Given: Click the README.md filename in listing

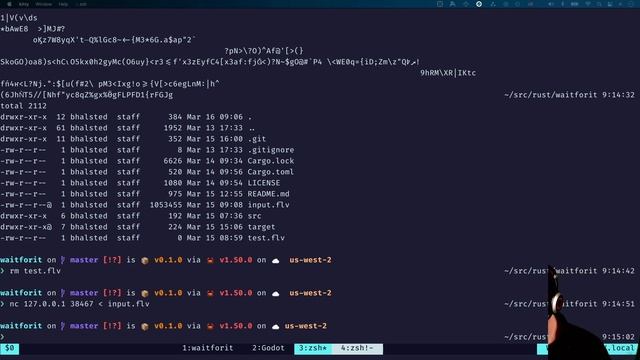Looking at the screenshot, I should (268, 194).
